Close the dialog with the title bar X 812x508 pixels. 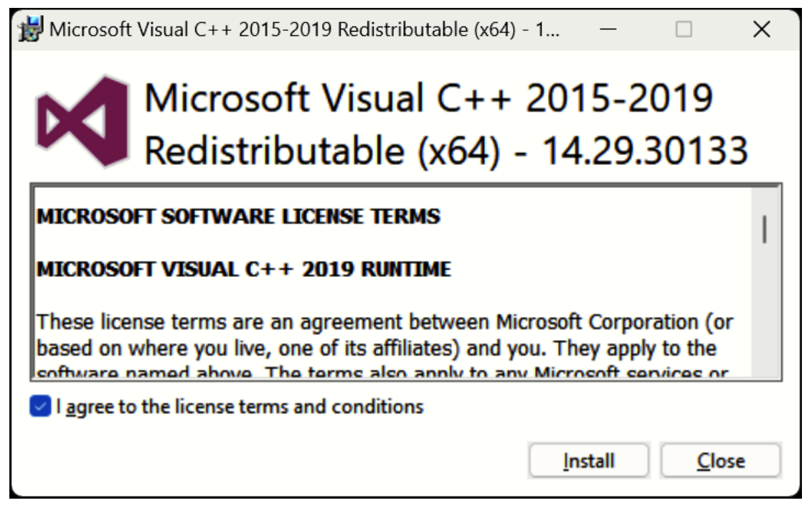(762, 30)
